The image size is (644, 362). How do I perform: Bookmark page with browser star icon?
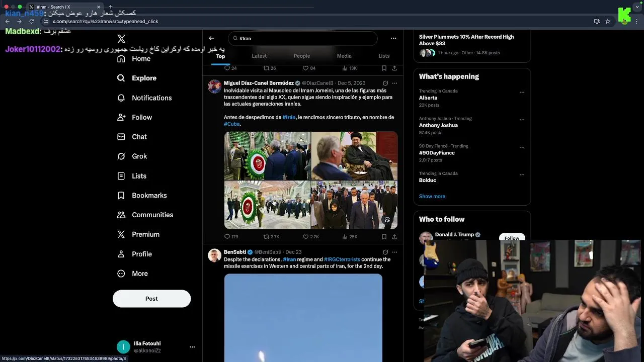tap(608, 22)
